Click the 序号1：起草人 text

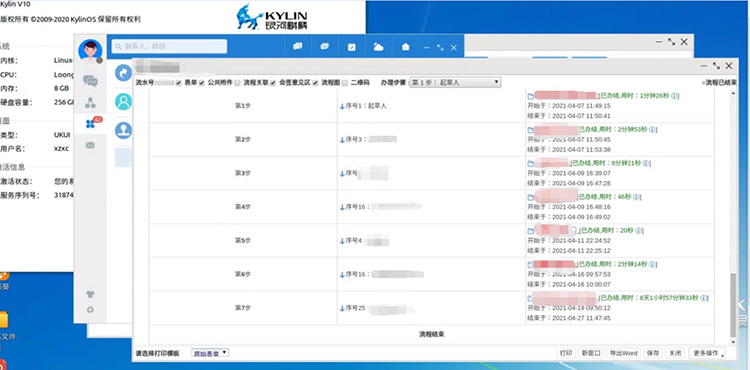[366, 106]
